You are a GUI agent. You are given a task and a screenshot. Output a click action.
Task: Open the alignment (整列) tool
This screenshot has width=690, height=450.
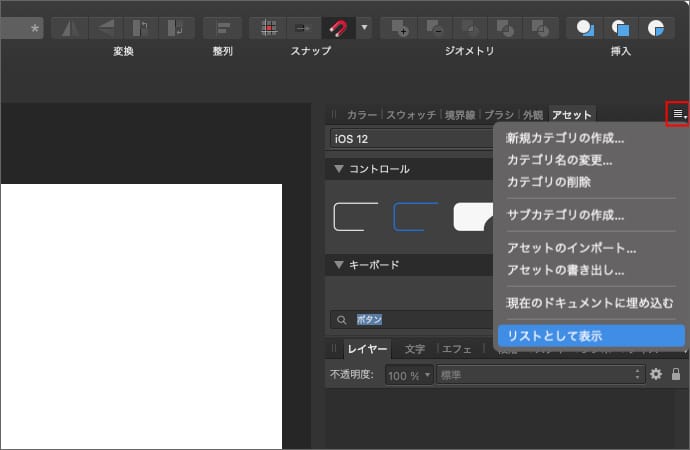[x=222, y=27]
